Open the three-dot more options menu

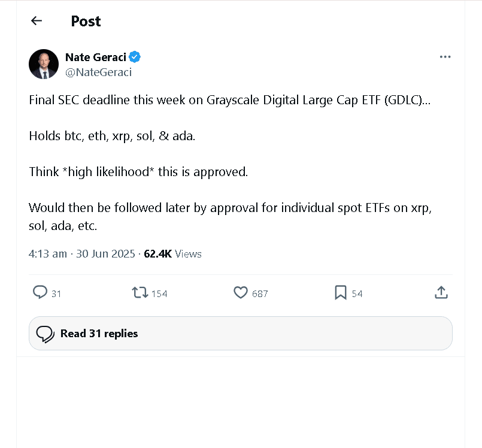point(445,57)
